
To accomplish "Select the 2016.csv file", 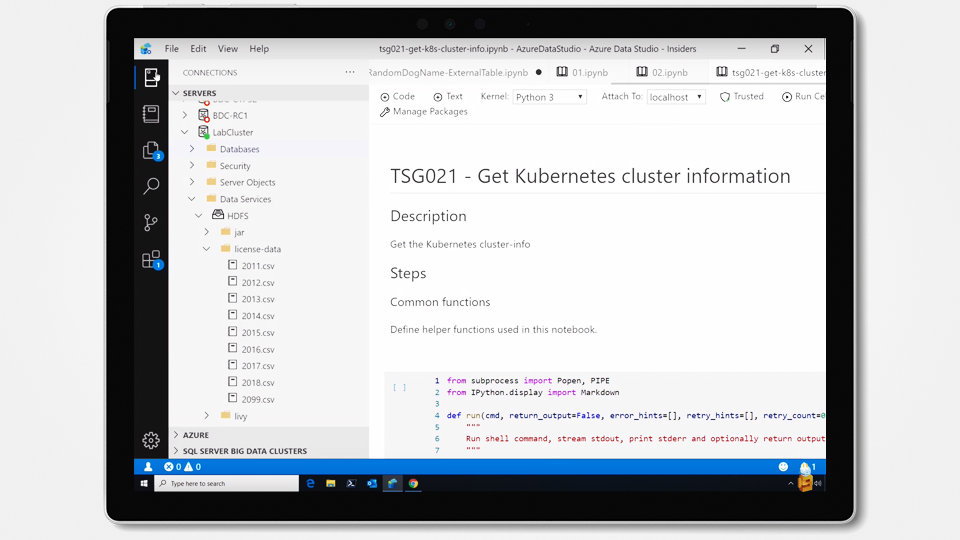I will [x=258, y=349].
